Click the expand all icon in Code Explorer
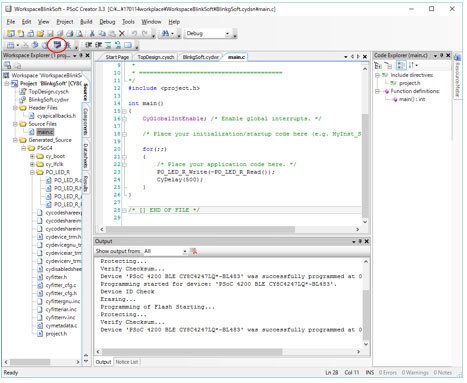The image size is (467, 383). 378,65
